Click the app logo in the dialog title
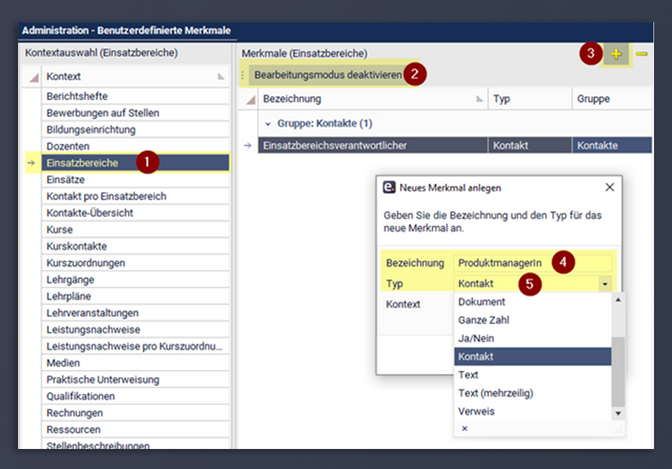672x469 pixels. pyautogui.click(x=390, y=187)
